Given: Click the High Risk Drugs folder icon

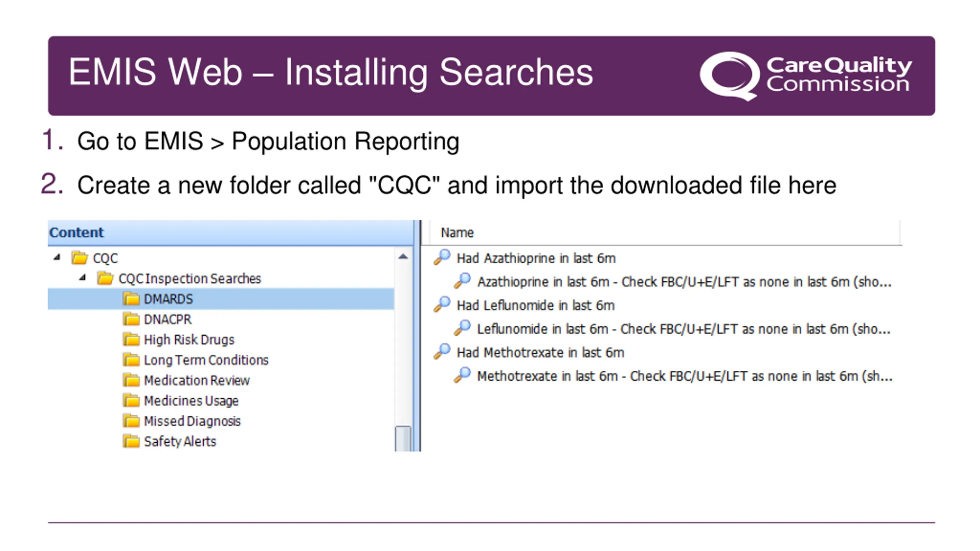Looking at the screenshot, I should 131,339.
